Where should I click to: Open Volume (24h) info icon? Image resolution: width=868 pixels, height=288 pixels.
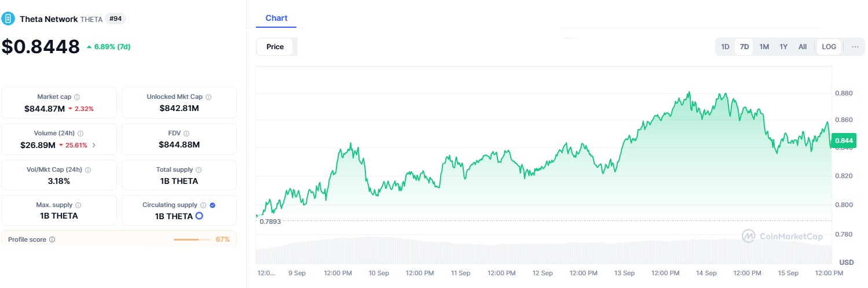80,134
